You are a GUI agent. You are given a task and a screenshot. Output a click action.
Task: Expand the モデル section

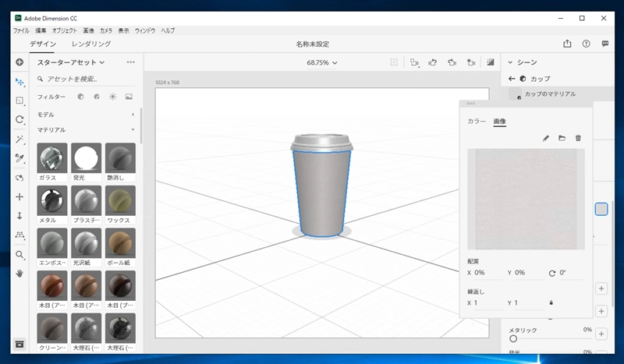click(x=133, y=115)
